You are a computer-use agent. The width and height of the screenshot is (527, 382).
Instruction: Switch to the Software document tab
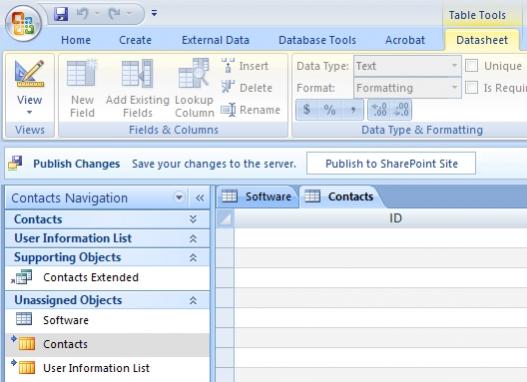[257, 197]
